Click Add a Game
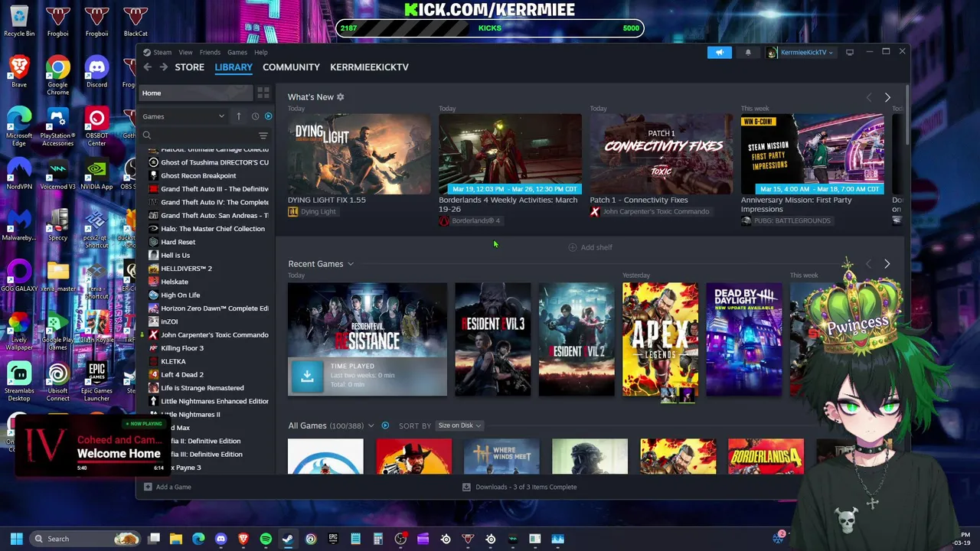The image size is (980, 551). [168, 487]
